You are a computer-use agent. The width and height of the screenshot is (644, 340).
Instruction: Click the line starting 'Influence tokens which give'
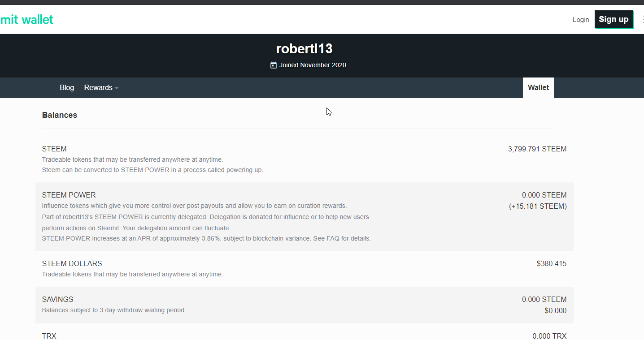195,206
